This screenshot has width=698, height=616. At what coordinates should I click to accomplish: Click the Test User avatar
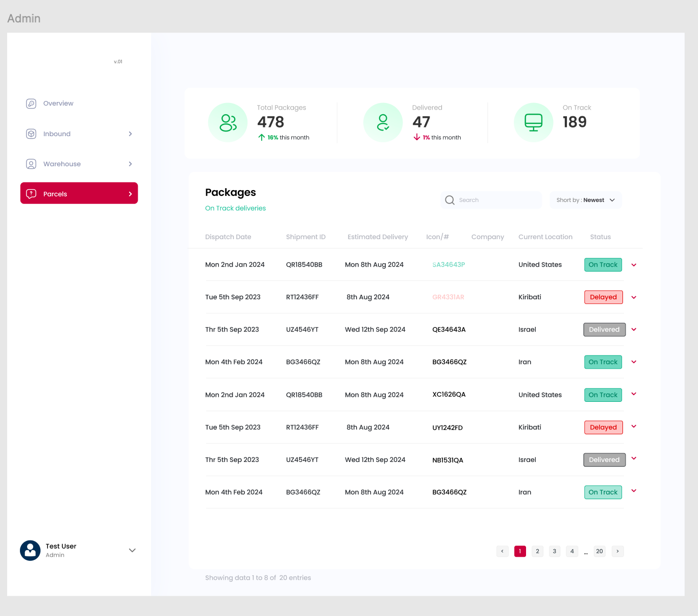[x=30, y=551]
